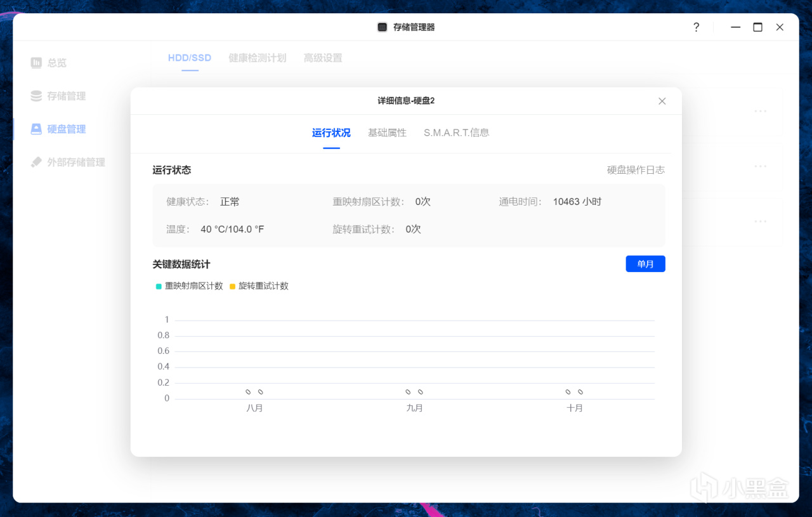Switch to the 基础属性 tab
Screen dimensions: 812x517
click(387, 133)
